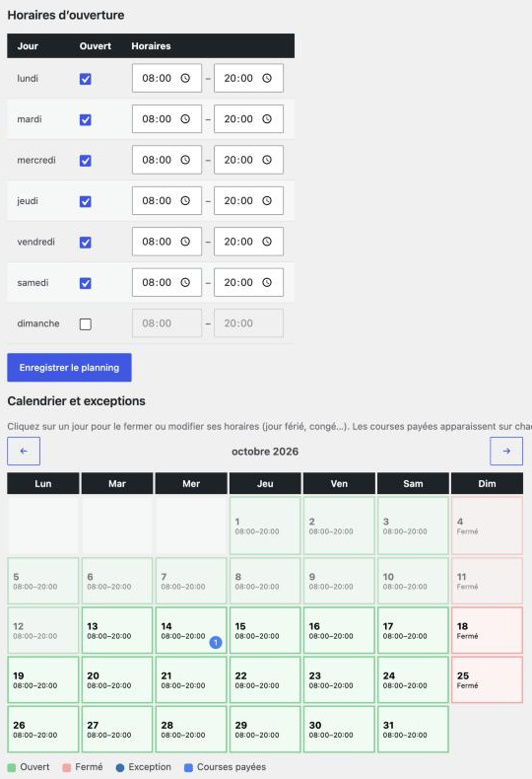Click the Sam calendar column header
The image size is (532, 779).
click(x=413, y=483)
